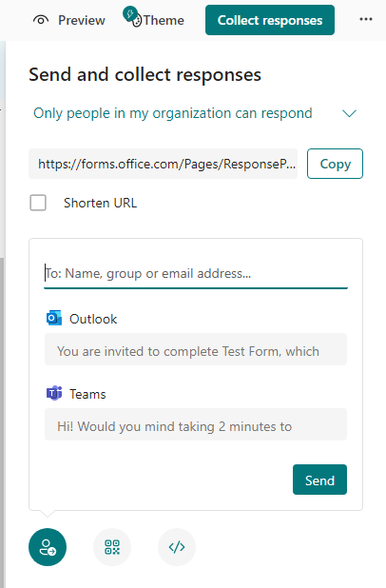386x588 pixels.
Task: Enable the Shorten URL checkbox
Action: (38, 203)
